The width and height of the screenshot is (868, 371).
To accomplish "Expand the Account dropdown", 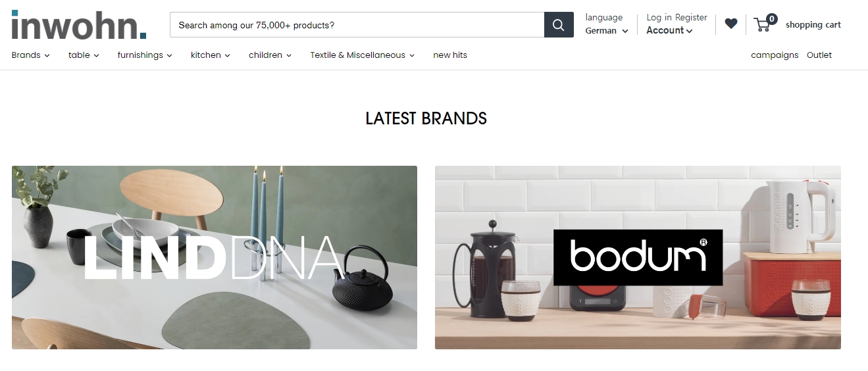I will (x=669, y=30).
